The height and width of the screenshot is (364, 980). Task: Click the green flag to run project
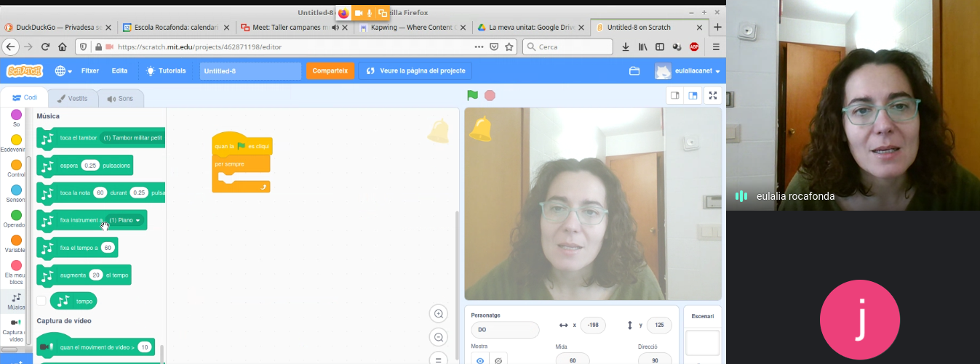click(472, 95)
